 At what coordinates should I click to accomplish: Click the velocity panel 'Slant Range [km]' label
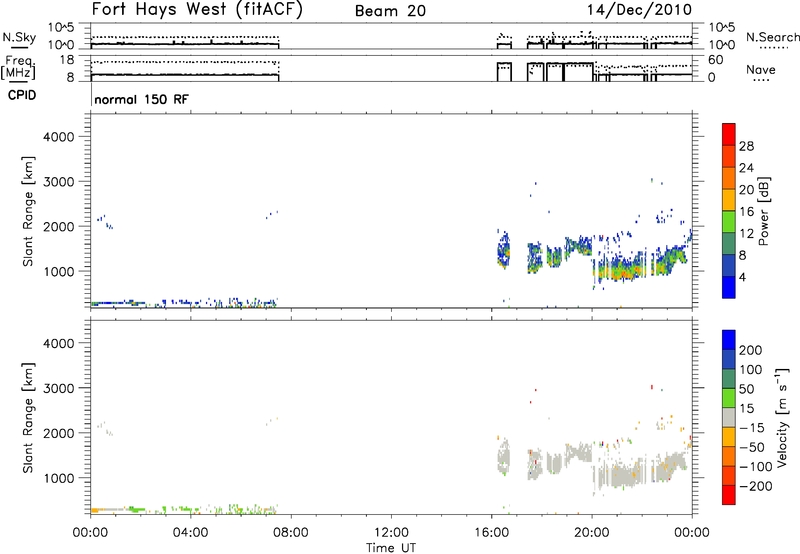click(28, 418)
